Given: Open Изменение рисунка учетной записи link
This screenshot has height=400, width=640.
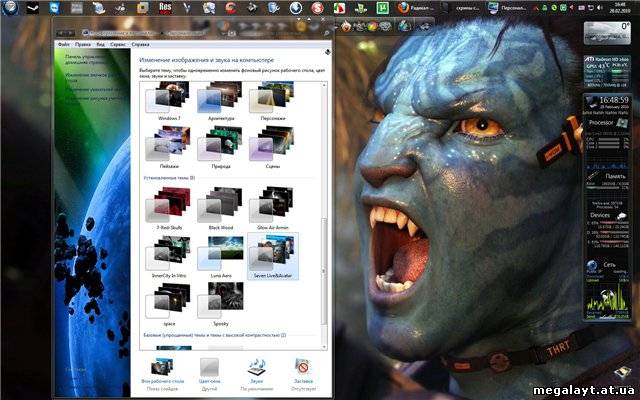Looking at the screenshot, I should (x=95, y=98).
